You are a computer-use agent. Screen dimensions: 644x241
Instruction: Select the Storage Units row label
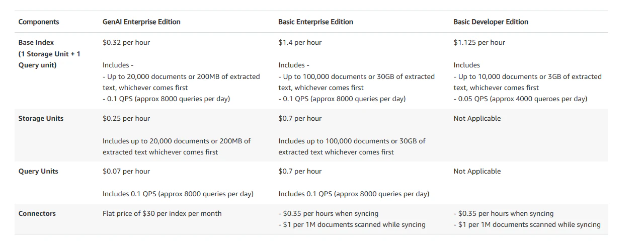(41, 119)
